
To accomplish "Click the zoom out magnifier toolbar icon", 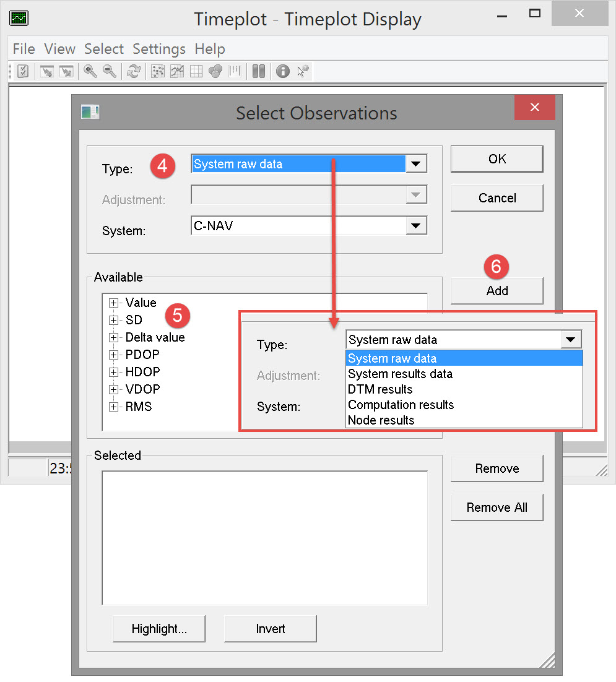I will (110, 72).
